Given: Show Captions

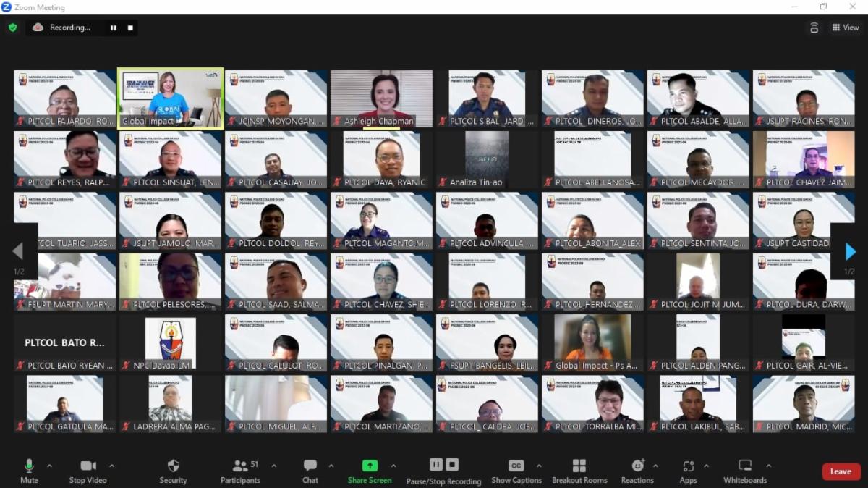Looking at the screenshot, I should pyautogui.click(x=516, y=471).
